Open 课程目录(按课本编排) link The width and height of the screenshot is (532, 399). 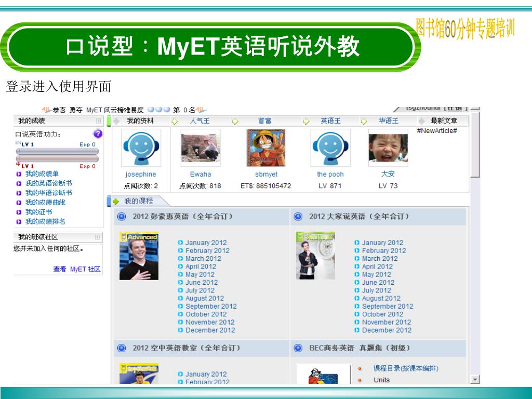[406, 368]
